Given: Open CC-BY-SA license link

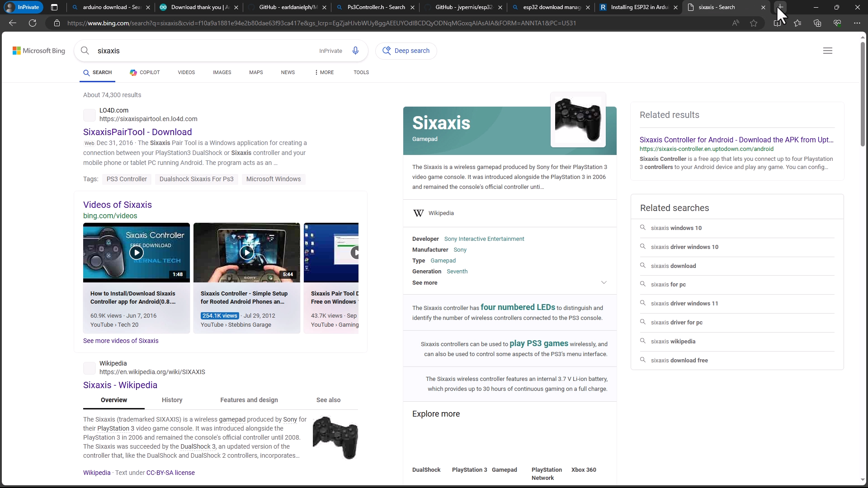Looking at the screenshot, I should click(170, 473).
